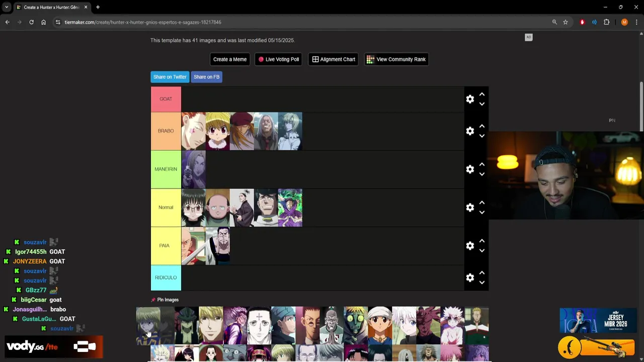Move the Normal tier down

click(482, 213)
